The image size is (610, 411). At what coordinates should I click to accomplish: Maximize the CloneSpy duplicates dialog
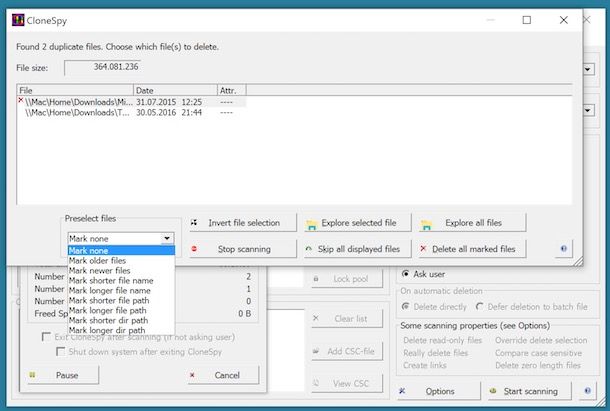tap(527, 20)
